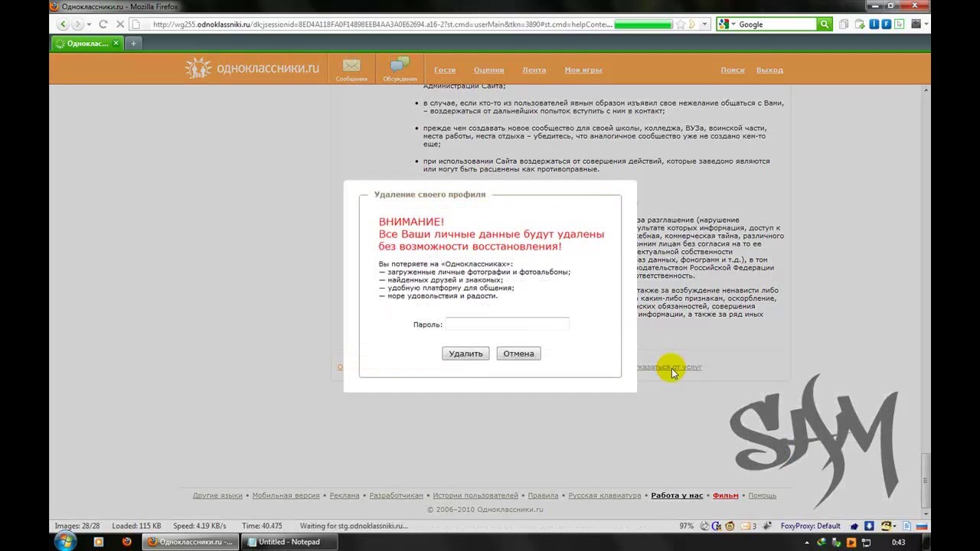Screen dimensions: 980x551
Task: Click the browser Back arrow button
Action: [63, 24]
